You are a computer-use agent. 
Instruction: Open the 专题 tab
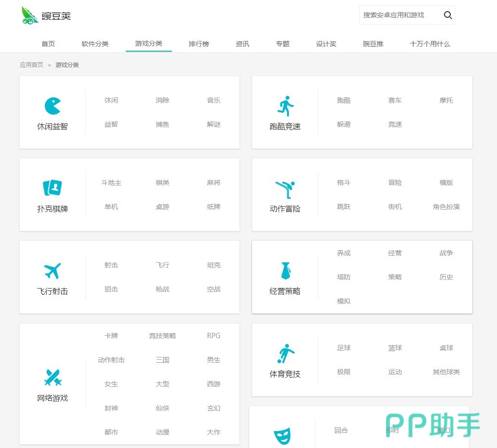click(x=282, y=44)
